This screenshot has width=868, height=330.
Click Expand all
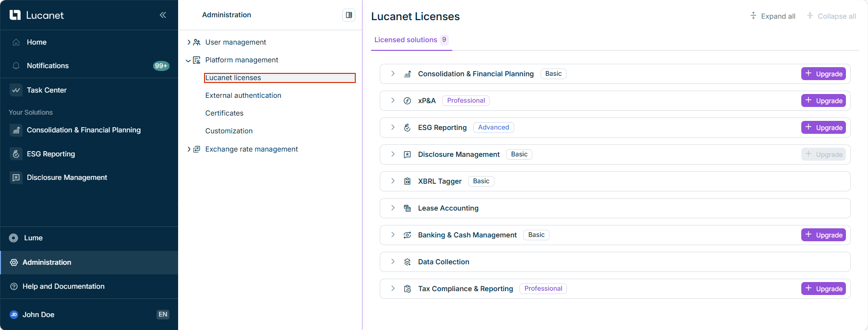pyautogui.click(x=772, y=16)
